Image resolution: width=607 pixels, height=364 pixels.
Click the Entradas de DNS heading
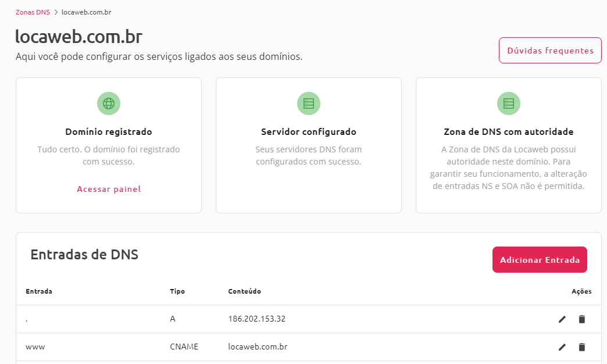tap(84, 254)
